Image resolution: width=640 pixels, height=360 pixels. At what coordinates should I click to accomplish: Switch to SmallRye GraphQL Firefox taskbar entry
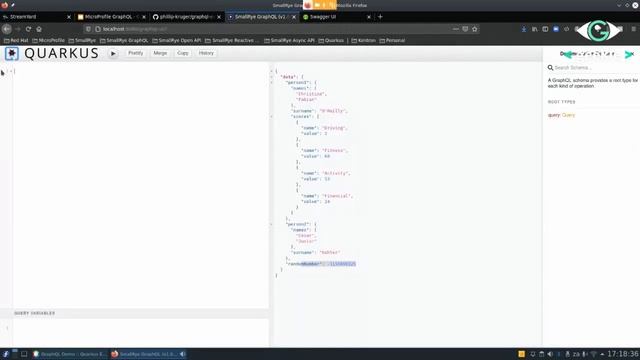[x=148, y=354]
